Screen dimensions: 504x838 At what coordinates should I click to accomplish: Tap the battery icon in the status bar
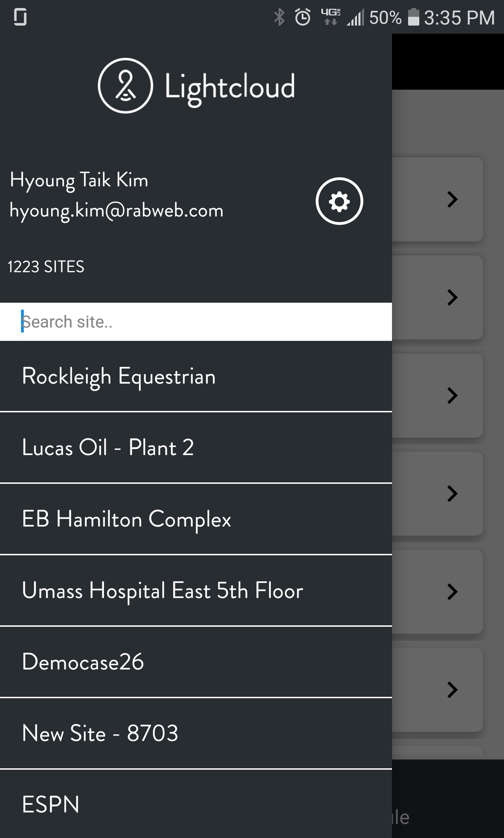click(413, 17)
